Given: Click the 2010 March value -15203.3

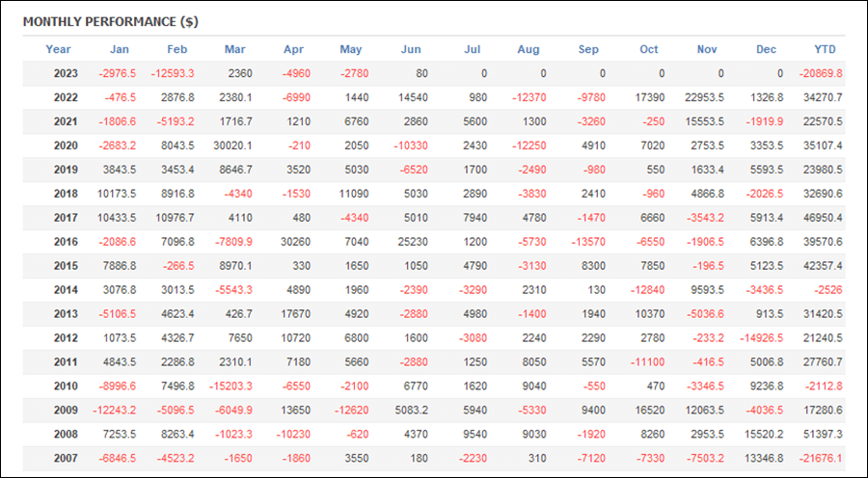Looking at the screenshot, I should click(x=231, y=386).
